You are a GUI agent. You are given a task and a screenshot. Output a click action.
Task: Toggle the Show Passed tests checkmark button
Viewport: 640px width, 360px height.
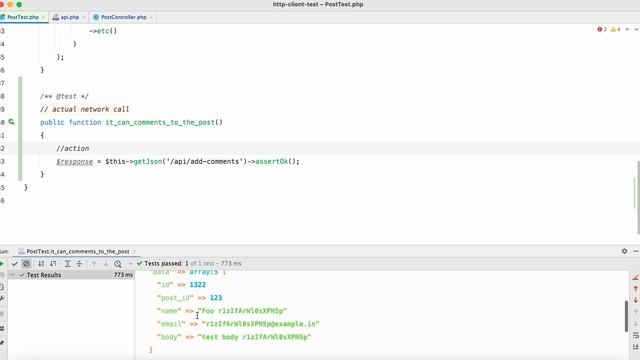coord(14,264)
